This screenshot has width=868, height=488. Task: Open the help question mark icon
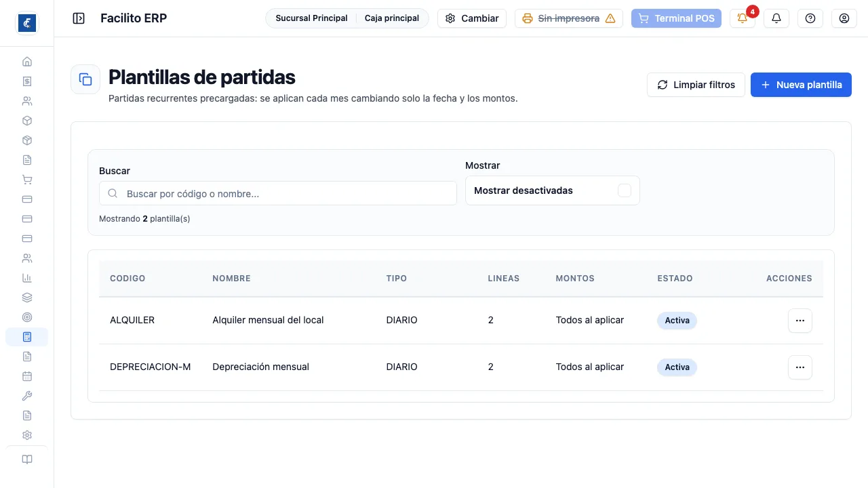click(810, 18)
